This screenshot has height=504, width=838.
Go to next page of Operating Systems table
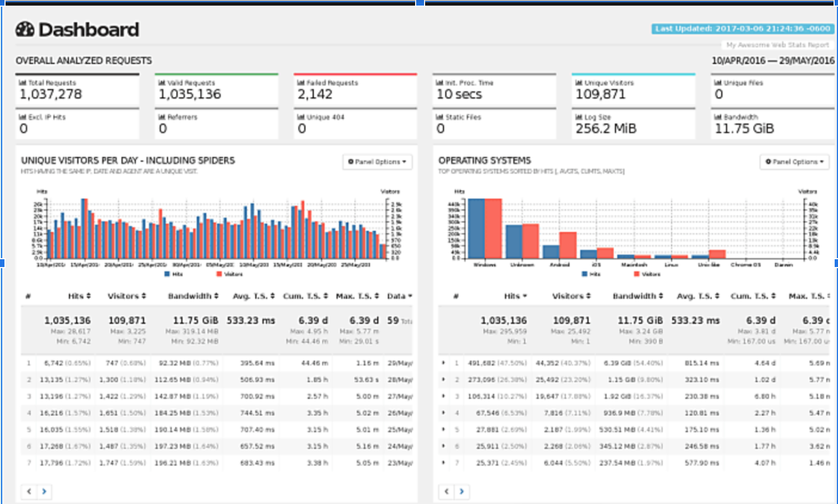click(x=461, y=491)
